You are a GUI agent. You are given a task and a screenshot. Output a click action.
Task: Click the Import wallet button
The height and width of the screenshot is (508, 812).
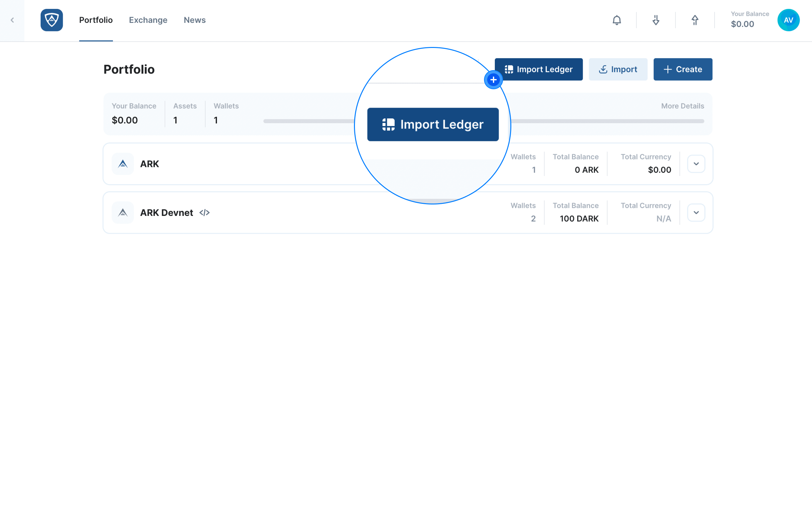pos(618,69)
